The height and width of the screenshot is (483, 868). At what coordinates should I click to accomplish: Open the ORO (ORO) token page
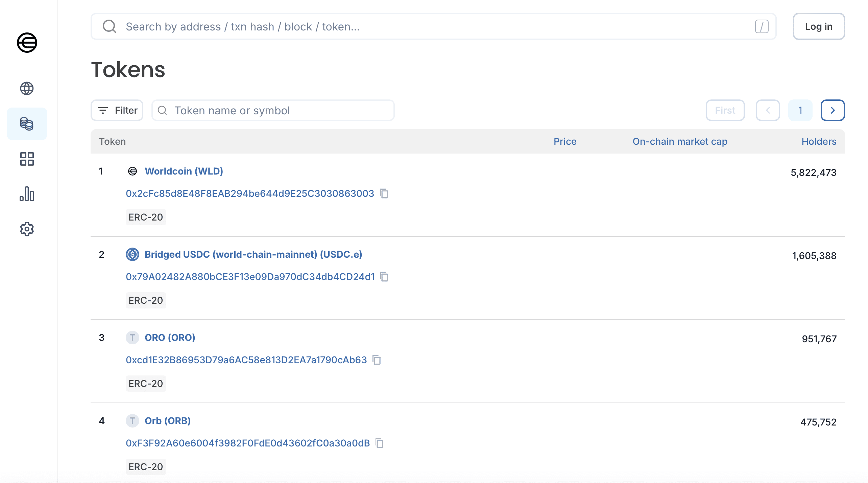(x=170, y=338)
